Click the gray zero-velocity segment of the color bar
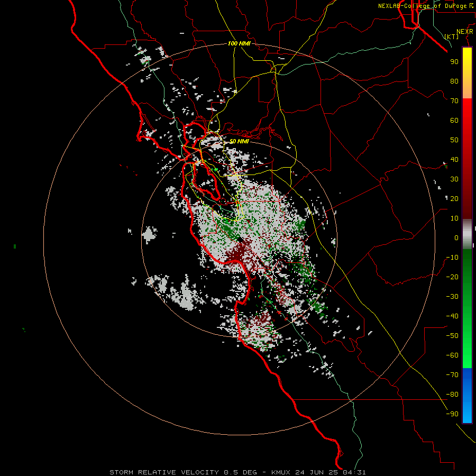This screenshot has width=476, height=476. click(467, 234)
